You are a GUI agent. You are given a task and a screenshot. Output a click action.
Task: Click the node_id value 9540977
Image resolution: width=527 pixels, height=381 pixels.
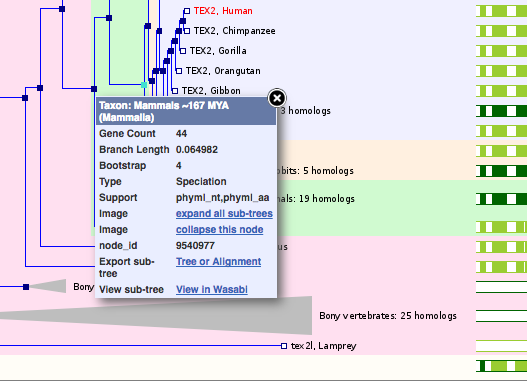[x=195, y=246]
